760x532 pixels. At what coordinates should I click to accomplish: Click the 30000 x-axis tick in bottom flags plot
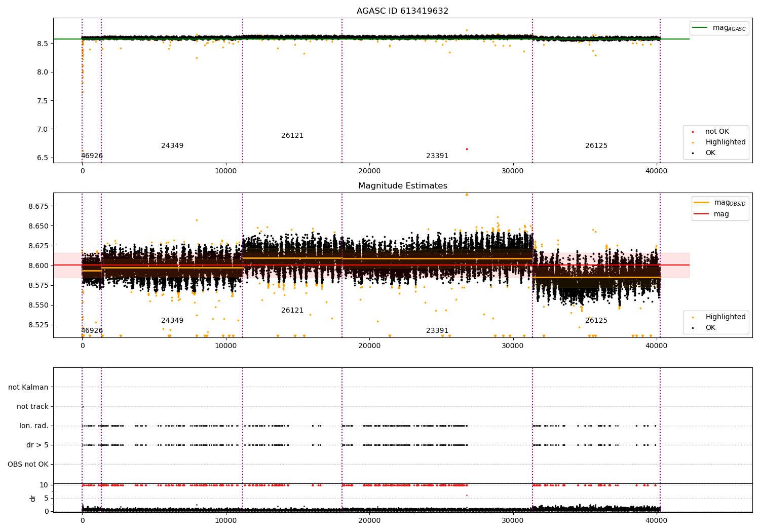513,521
